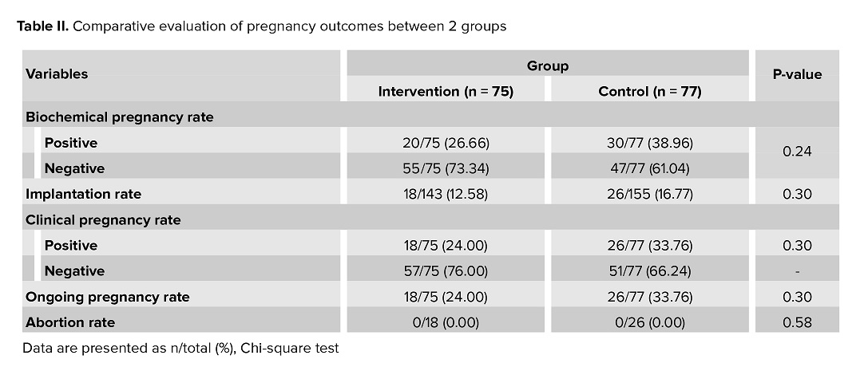The image size is (868, 375).
Task: Select the Ongoing pregnancy rate row label
Action: [x=107, y=297]
